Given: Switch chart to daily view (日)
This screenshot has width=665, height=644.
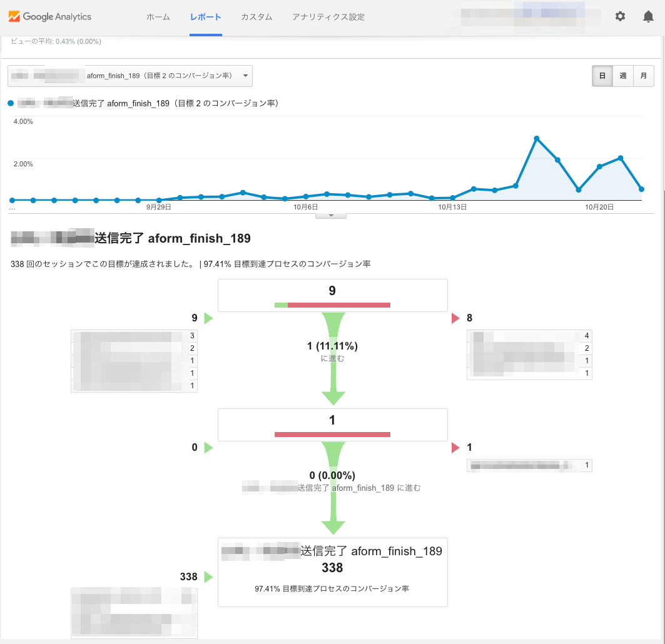Looking at the screenshot, I should pos(602,76).
